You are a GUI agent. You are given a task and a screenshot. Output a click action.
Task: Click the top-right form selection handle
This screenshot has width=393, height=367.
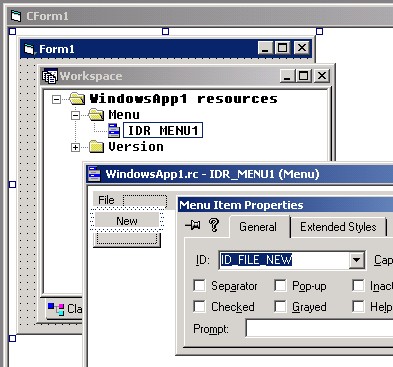[x=319, y=31]
